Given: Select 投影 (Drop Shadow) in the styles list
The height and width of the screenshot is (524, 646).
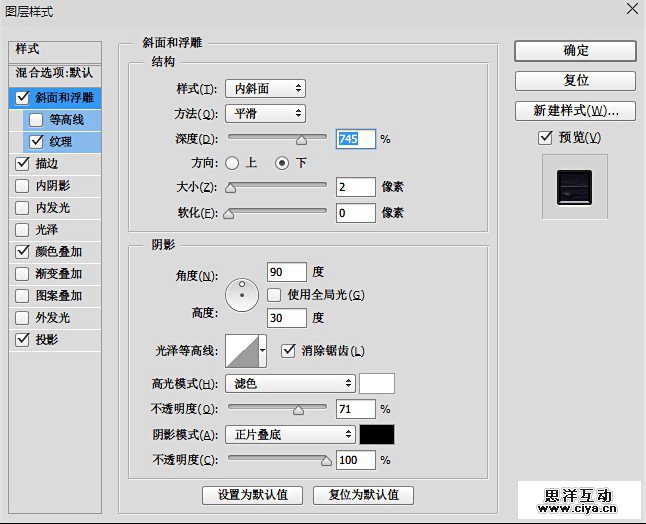Looking at the screenshot, I should point(47,340).
